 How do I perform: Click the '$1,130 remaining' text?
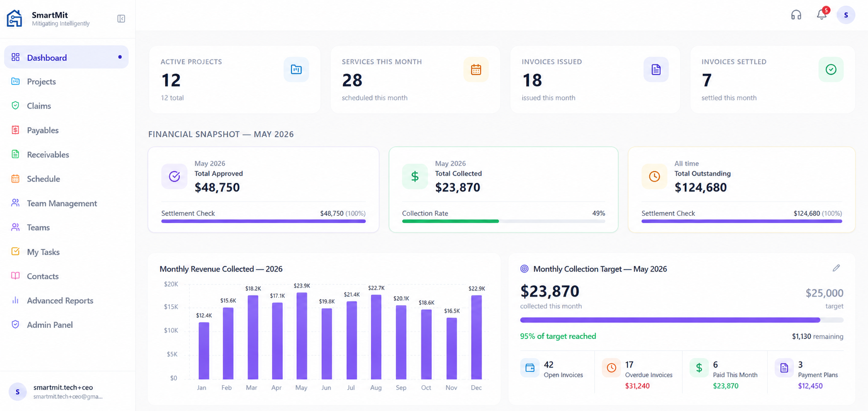[818, 336]
